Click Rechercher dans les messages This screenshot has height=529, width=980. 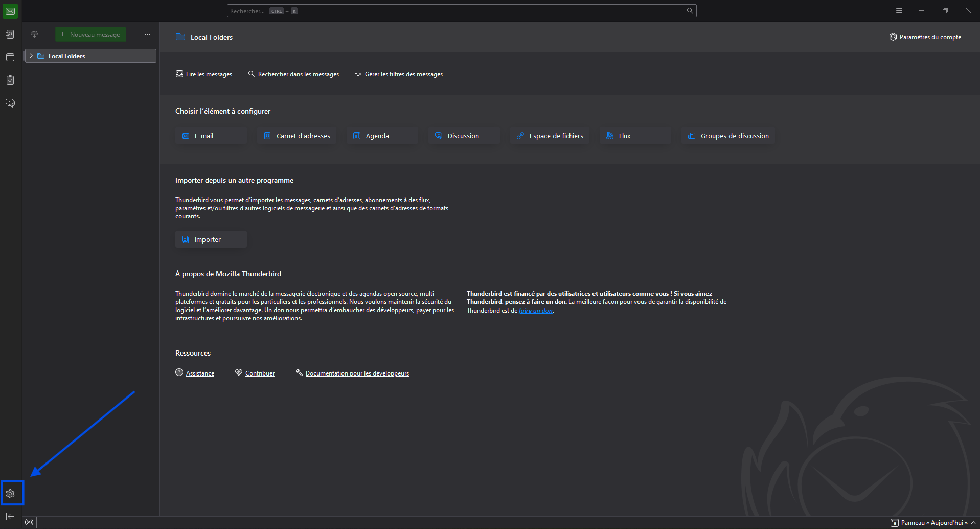293,74
